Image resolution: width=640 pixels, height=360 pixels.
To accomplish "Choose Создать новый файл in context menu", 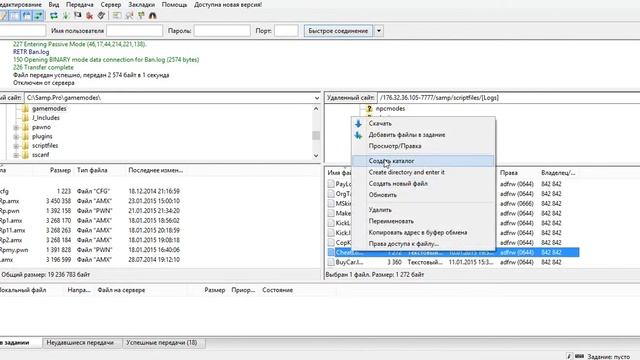I will [423, 184].
